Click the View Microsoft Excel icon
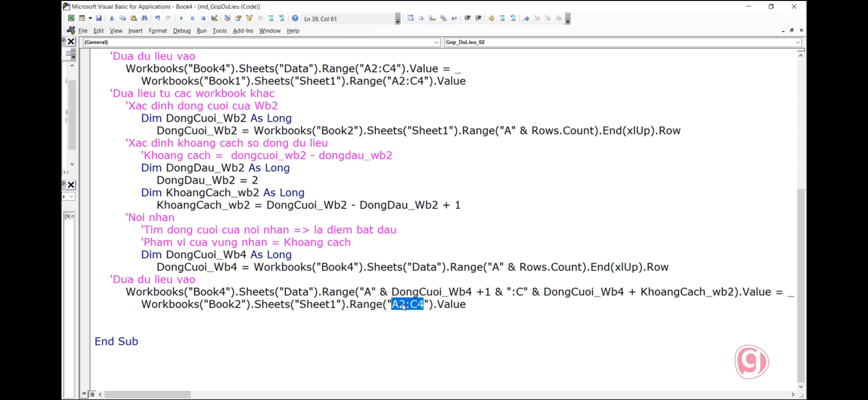Screen dimensions: 868x400 [71, 19]
